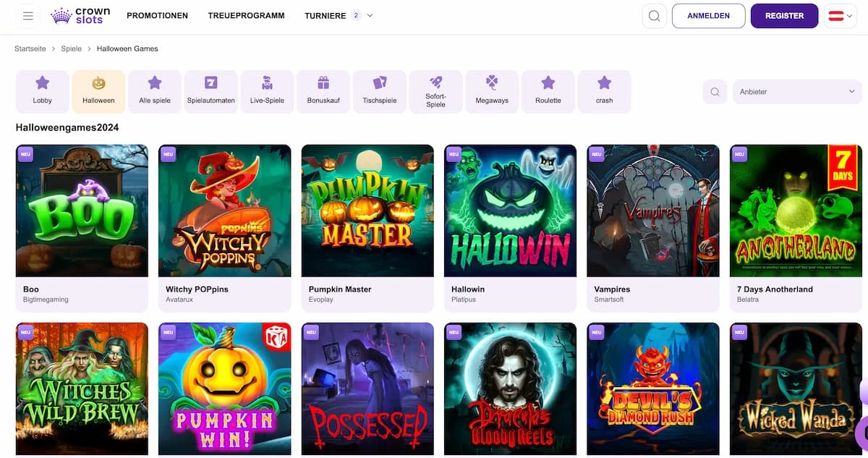The height and width of the screenshot is (458, 868).
Task: Open the Pumpkin Win thumbnail
Action: tap(225, 389)
